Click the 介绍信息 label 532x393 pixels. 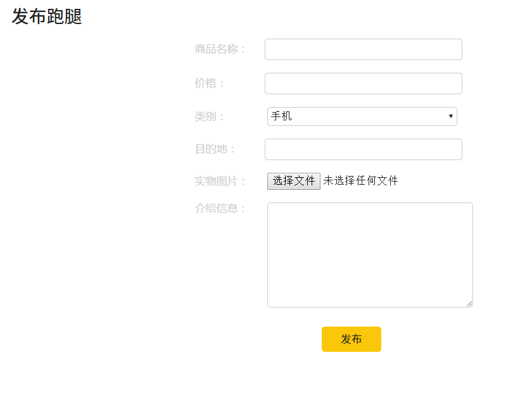click(x=220, y=208)
